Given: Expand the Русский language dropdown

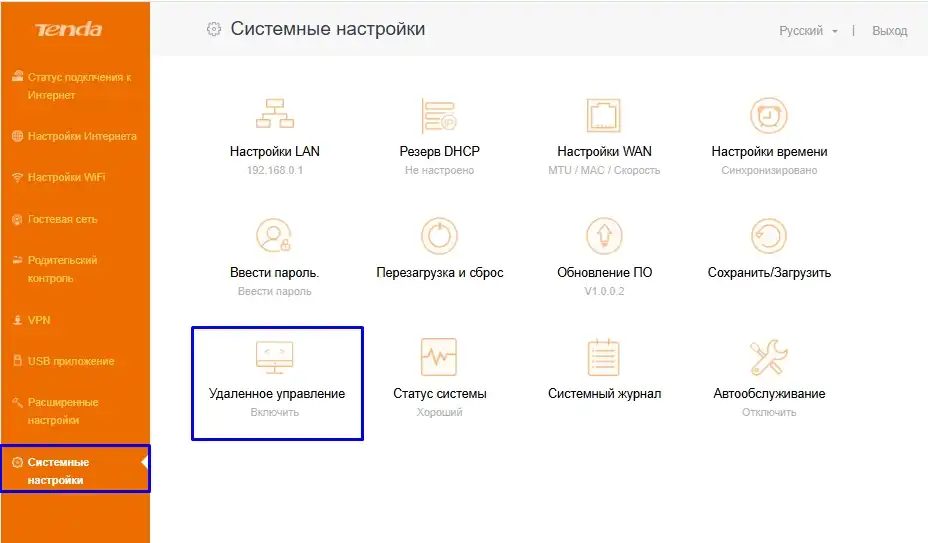Looking at the screenshot, I should click(x=808, y=31).
